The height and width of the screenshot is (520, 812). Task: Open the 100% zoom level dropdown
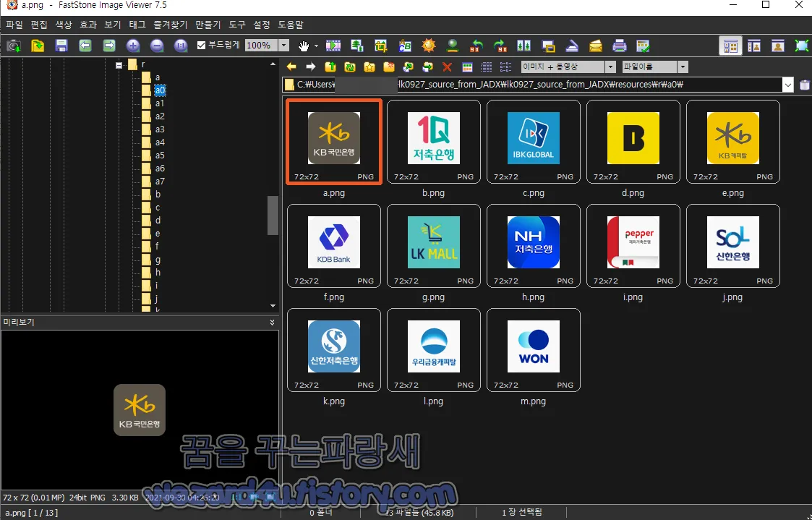(x=283, y=46)
